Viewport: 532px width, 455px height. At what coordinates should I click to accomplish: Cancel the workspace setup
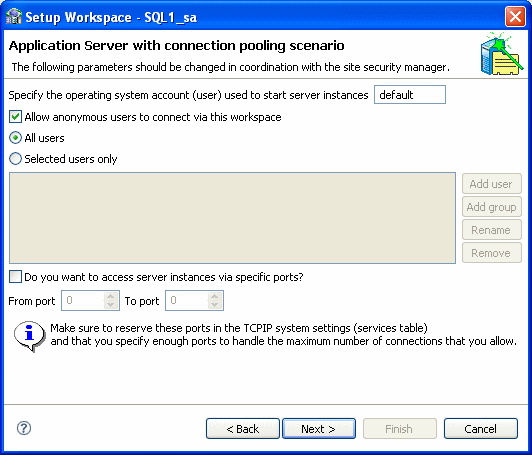(481, 429)
